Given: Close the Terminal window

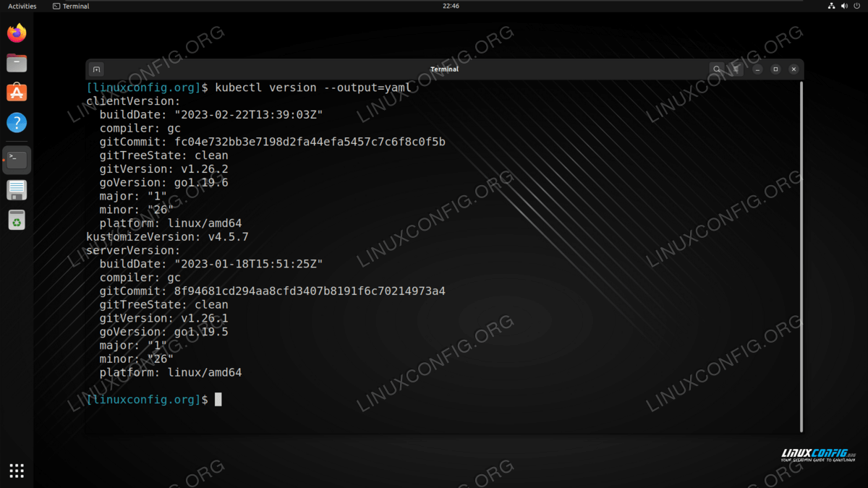Looking at the screenshot, I should pos(794,69).
